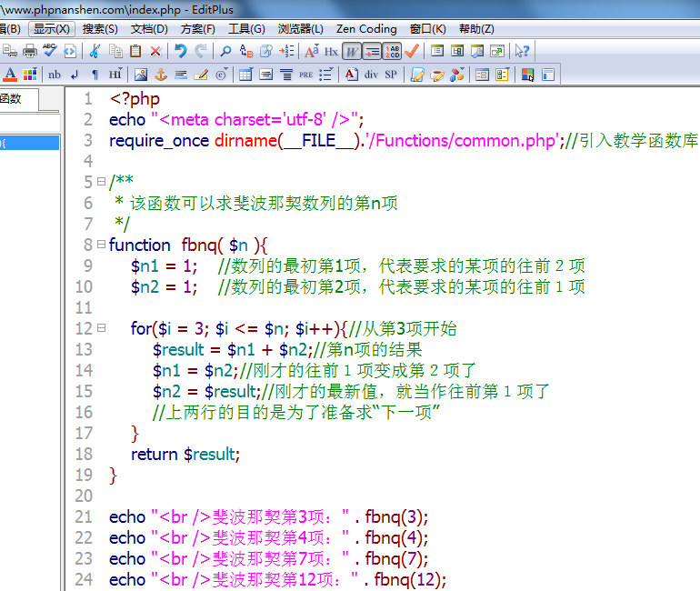
Task: Click the orange checkmark icon
Action: coord(412,51)
